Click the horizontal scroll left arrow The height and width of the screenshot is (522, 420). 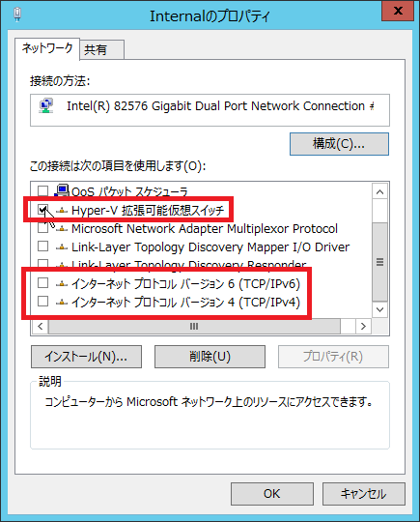click(x=41, y=327)
